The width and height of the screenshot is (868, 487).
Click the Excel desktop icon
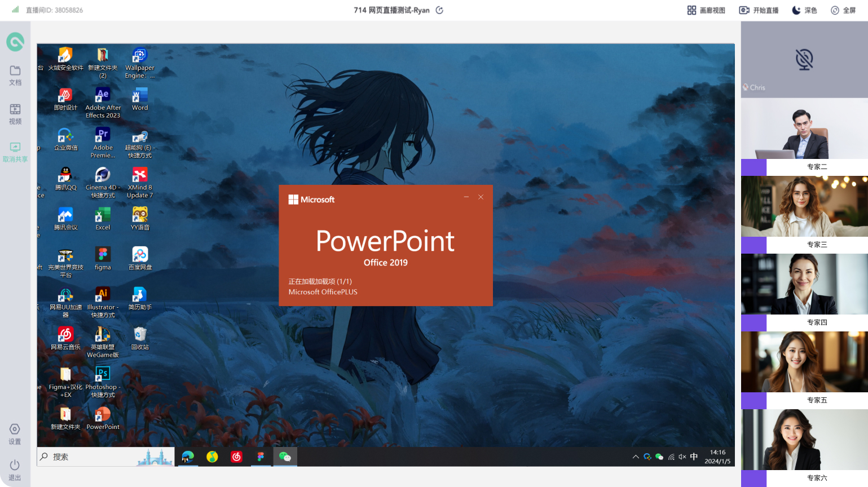(x=103, y=219)
